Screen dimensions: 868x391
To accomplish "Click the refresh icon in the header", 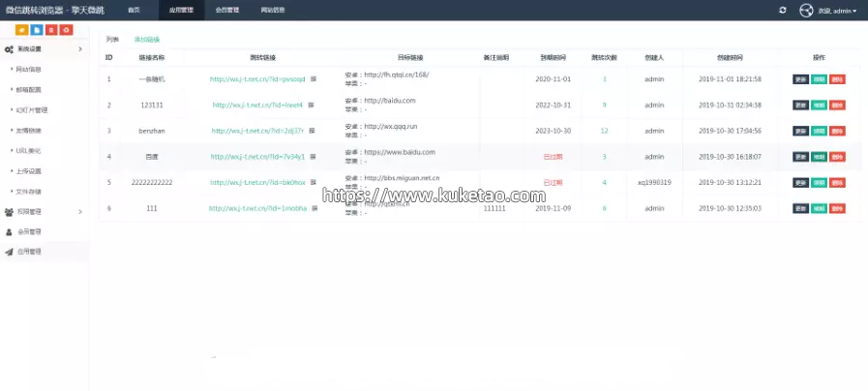I will pos(783,10).
